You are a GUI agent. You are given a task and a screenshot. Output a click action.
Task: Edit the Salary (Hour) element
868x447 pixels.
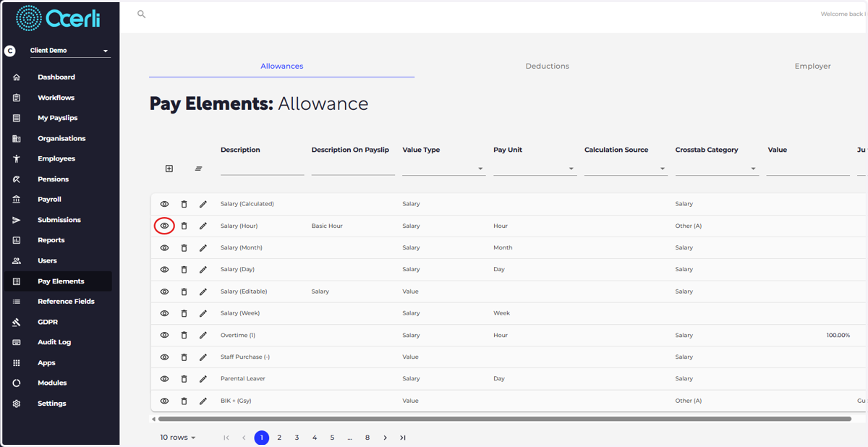pos(203,226)
